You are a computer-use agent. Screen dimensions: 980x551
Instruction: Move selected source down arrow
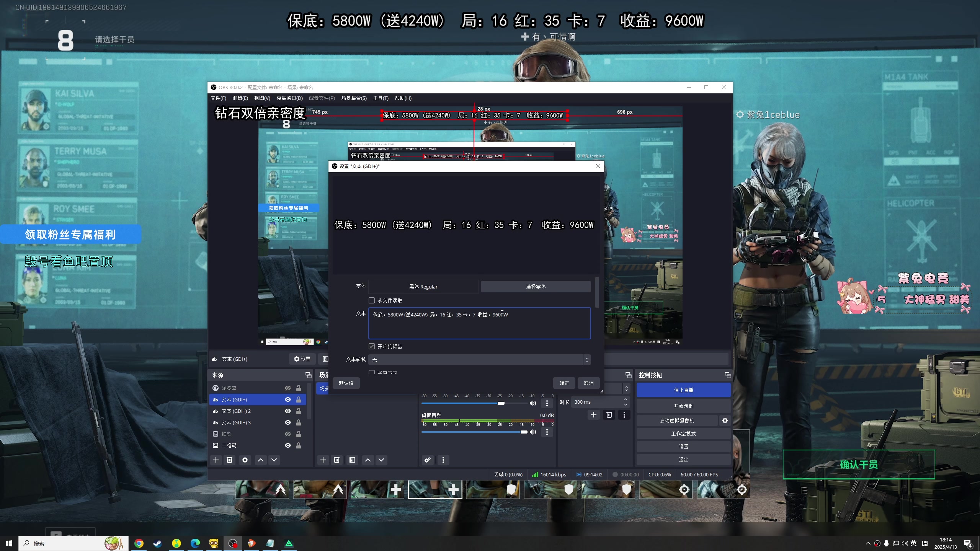(274, 460)
